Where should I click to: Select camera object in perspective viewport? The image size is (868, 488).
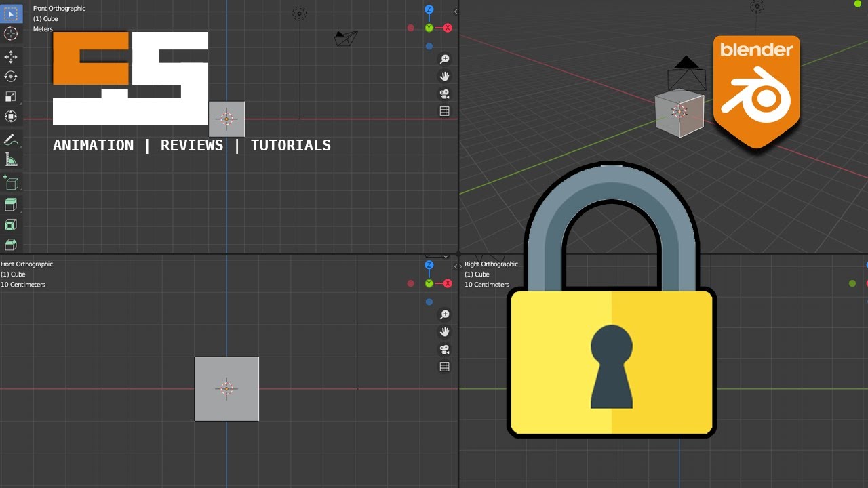tap(686, 74)
